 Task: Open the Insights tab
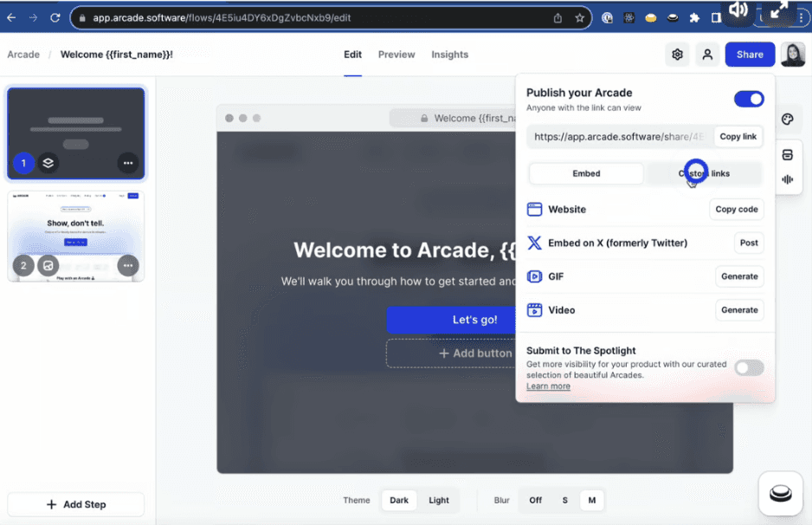click(449, 55)
